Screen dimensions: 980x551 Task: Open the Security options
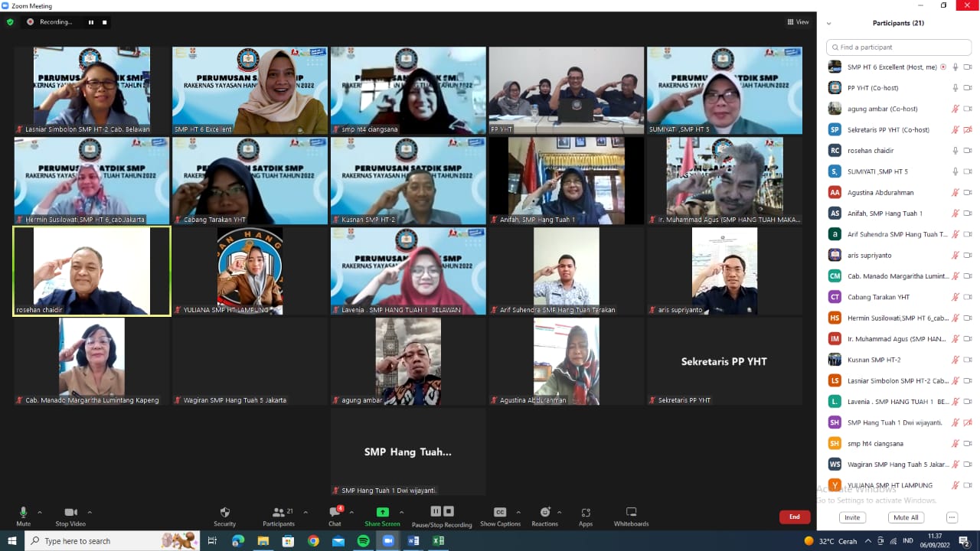click(224, 516)
